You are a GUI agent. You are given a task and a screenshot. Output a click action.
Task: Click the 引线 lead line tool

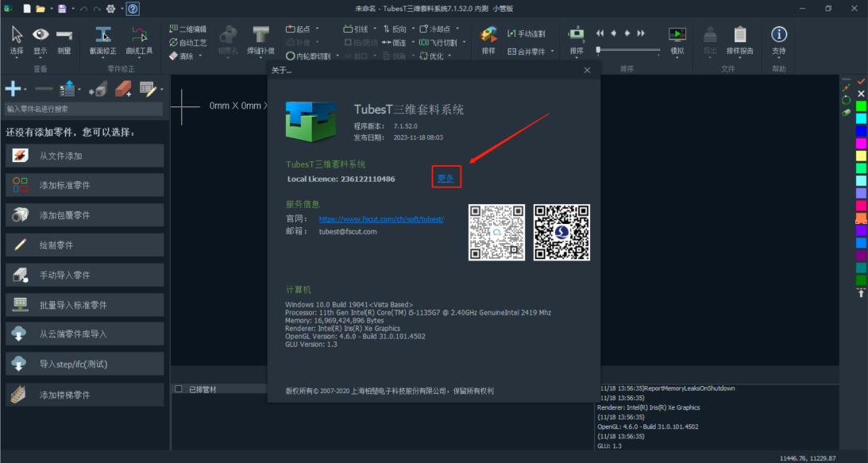pos(356,29)
